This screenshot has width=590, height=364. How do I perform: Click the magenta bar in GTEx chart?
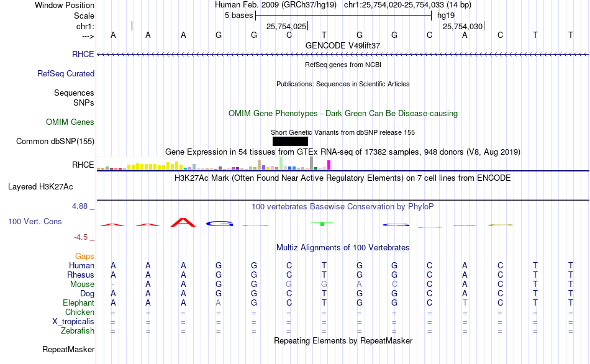[x=329, y=165]
